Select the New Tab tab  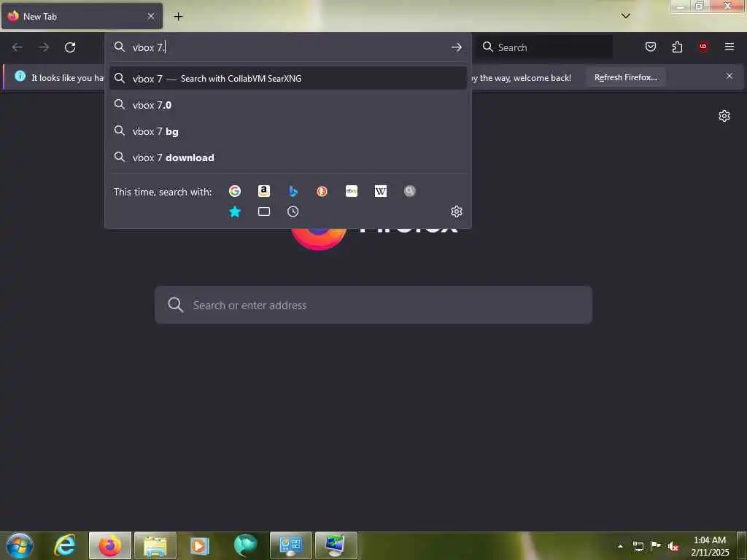82,16
